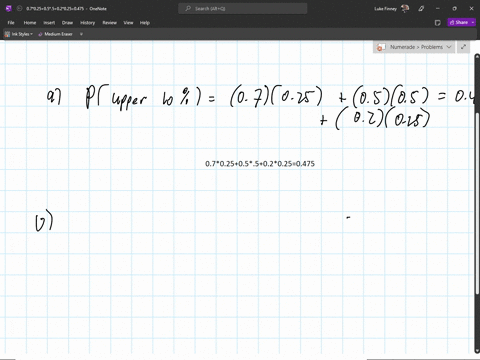Open the Luke Finney account profile
This screenshot has height=360, width=480.
(x=392, y=9)
